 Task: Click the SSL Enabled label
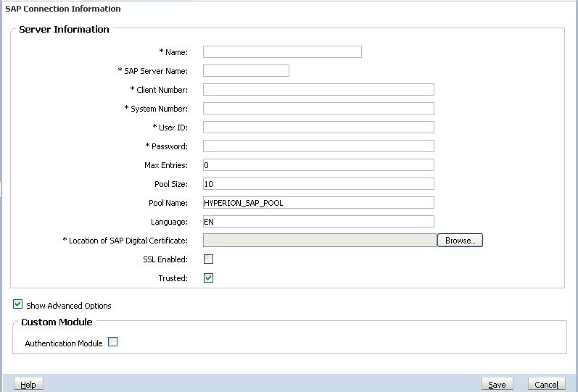click(165, 259)
